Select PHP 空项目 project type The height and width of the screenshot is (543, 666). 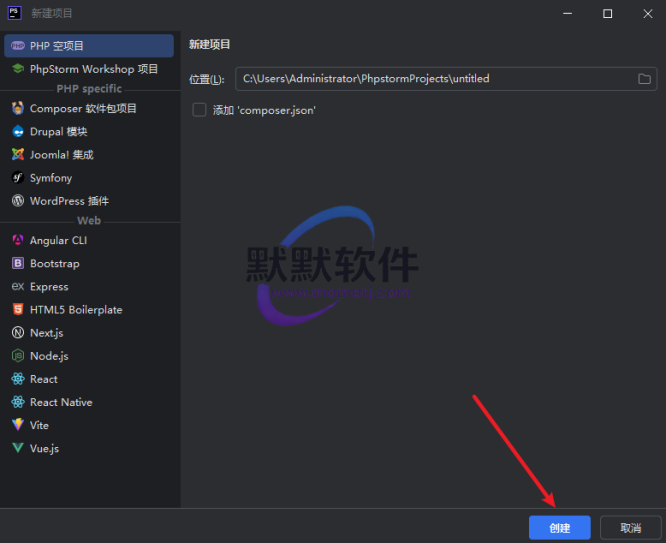[x=89, y=46]
